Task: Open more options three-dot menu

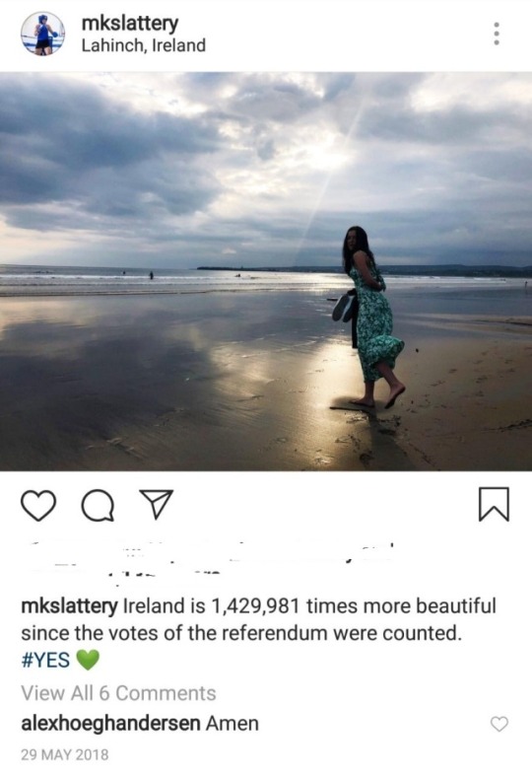Action: click(x=497, y=34)
